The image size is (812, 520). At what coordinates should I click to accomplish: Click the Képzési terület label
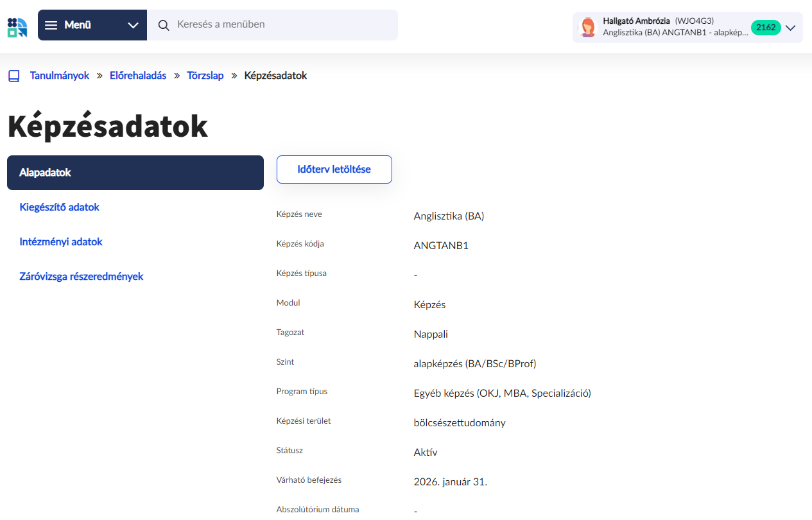click(x=304, y=421)
